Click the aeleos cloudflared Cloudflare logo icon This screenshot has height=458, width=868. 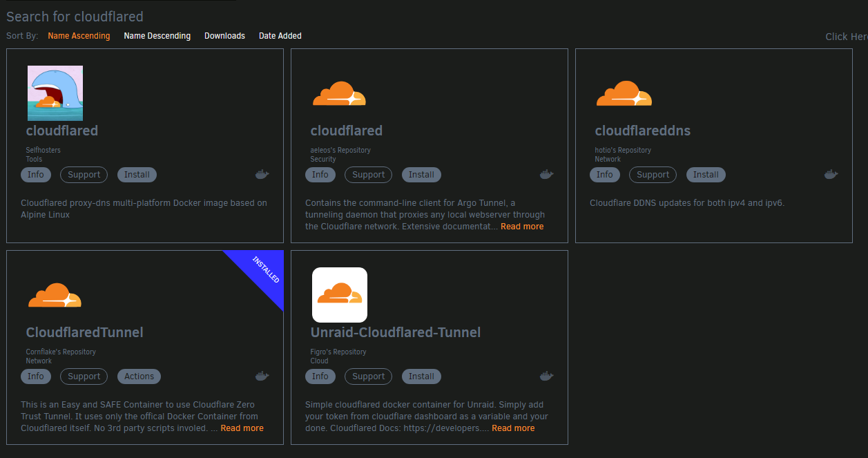(x=339, y=93)
